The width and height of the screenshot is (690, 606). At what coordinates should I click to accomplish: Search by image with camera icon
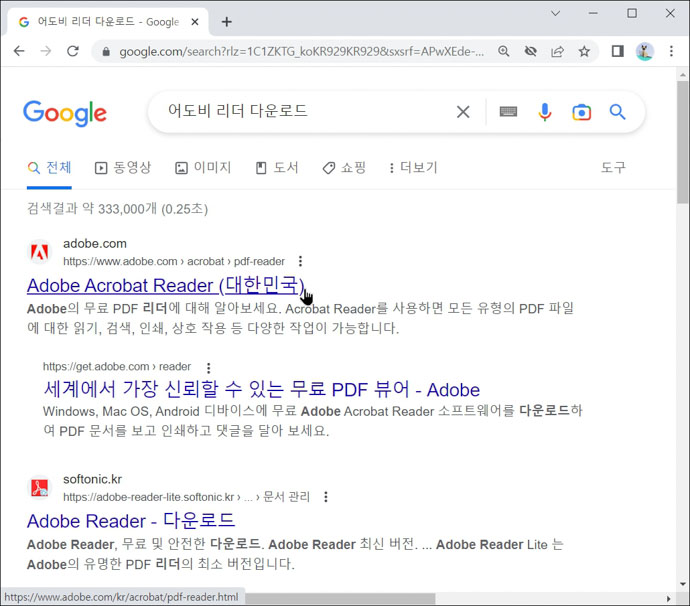[581, 112]
